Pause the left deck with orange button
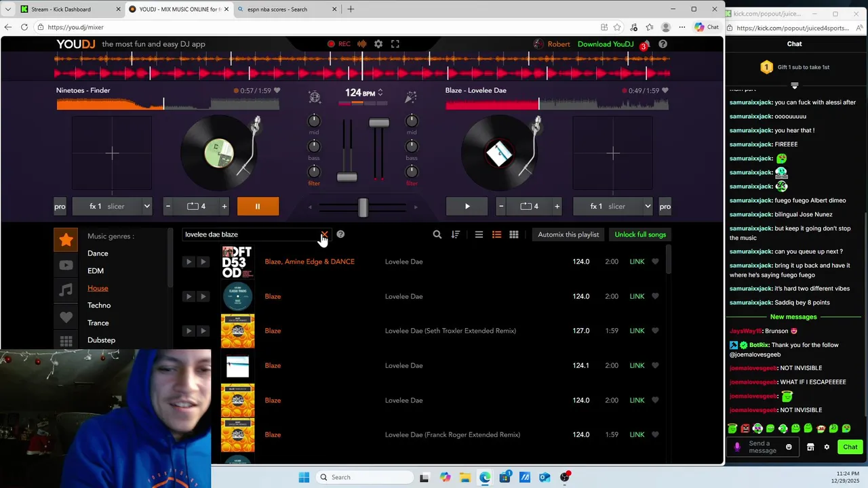 coord(258,206)
